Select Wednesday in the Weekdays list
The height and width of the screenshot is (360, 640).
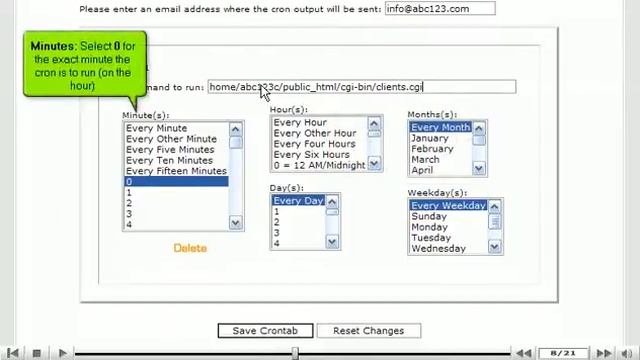click(x=449, y=248)
